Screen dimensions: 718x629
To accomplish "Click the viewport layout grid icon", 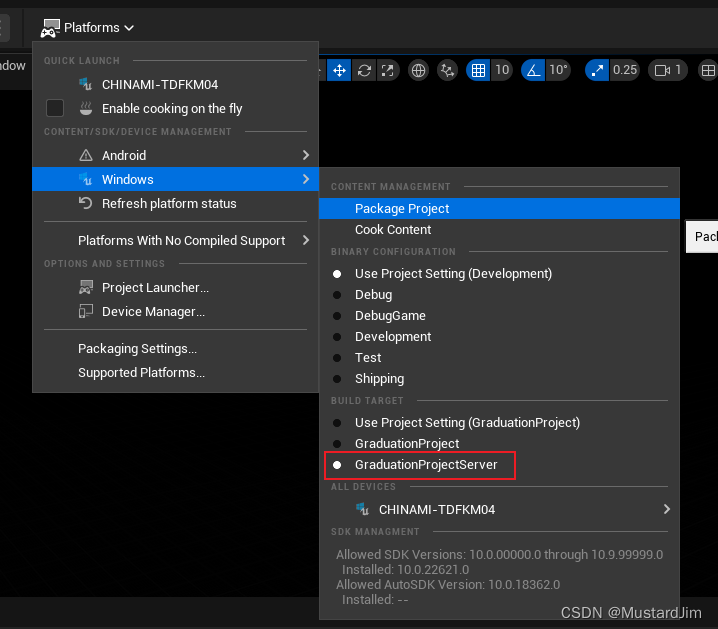I will [x=708, y=70].
